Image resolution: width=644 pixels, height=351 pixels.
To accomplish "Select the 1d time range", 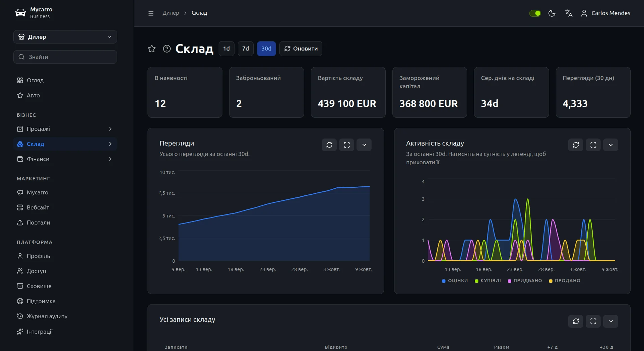I will point(227,49).
